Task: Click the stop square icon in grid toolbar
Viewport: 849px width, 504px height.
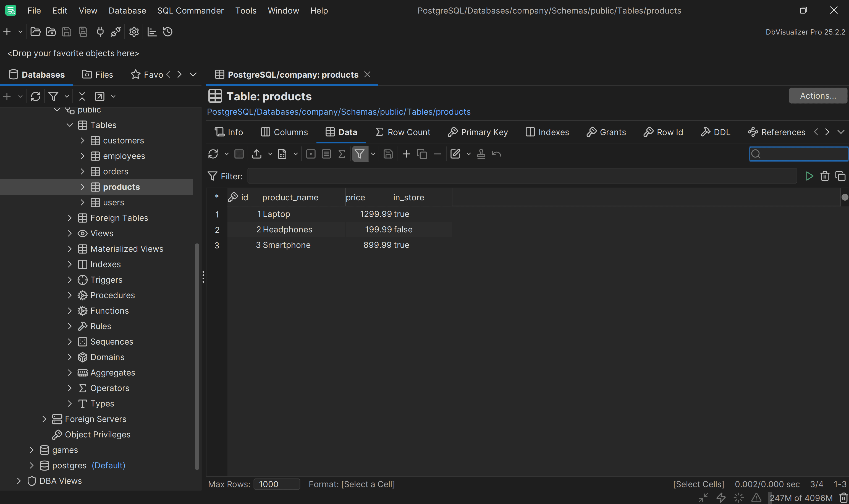Action: click(239, 154)
